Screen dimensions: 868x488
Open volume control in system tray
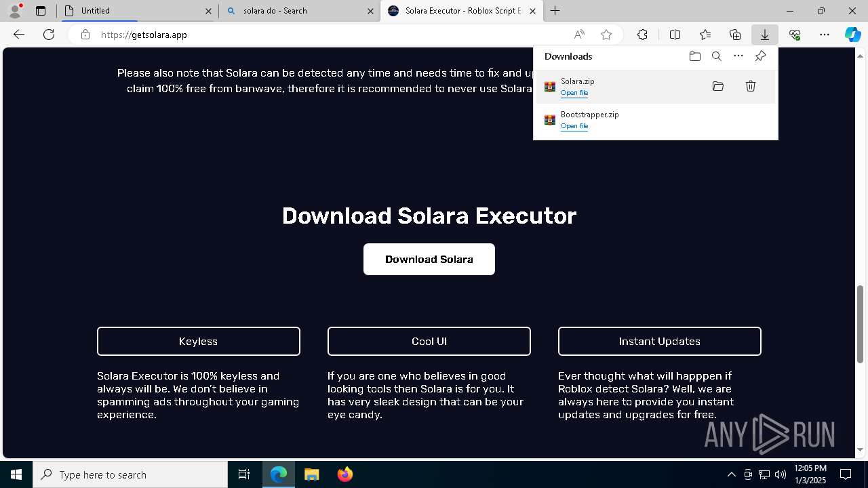781,474
